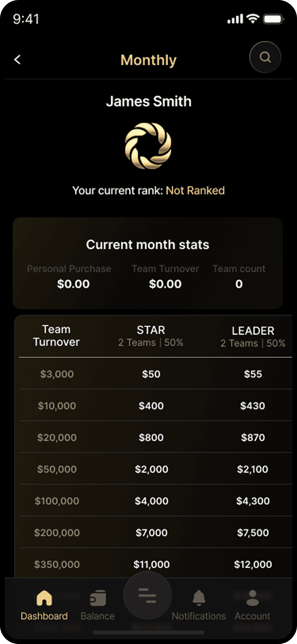Tap the Dashboard home icon

(x=44, y=599)
